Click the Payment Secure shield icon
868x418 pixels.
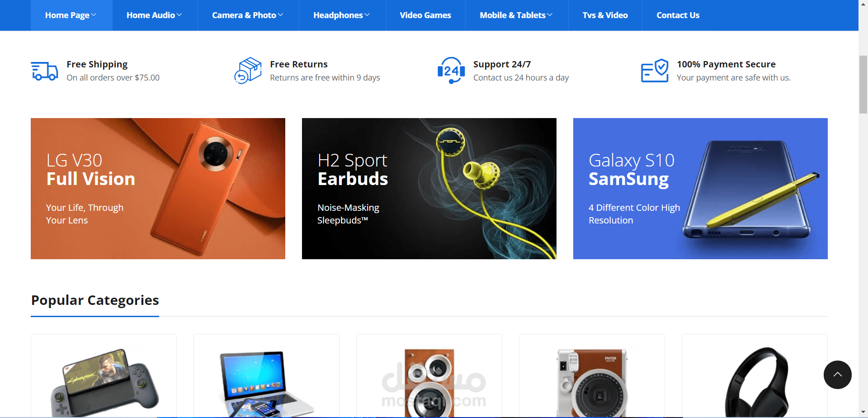coord(655,71)
